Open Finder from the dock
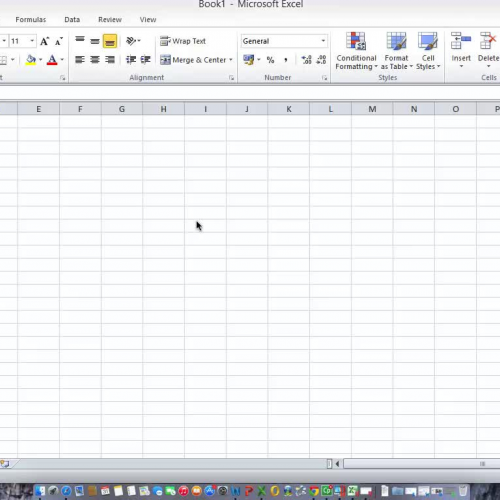The width and height of the screenshot is (500, 500). [x=40, y=491]
